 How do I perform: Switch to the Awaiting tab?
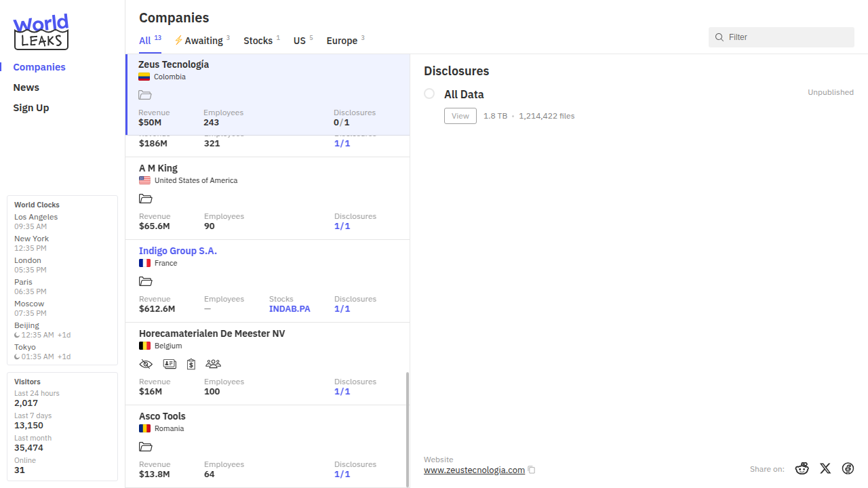click(203, 41)
